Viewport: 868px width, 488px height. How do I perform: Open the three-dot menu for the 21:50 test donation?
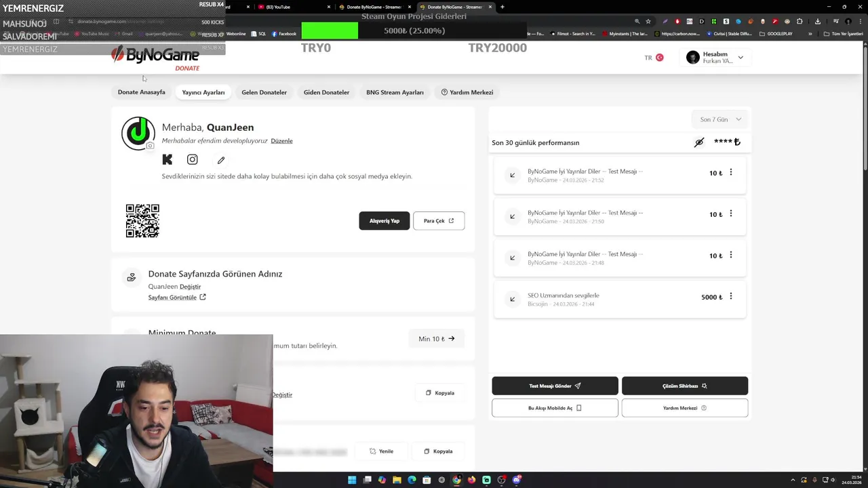point(730,214)
